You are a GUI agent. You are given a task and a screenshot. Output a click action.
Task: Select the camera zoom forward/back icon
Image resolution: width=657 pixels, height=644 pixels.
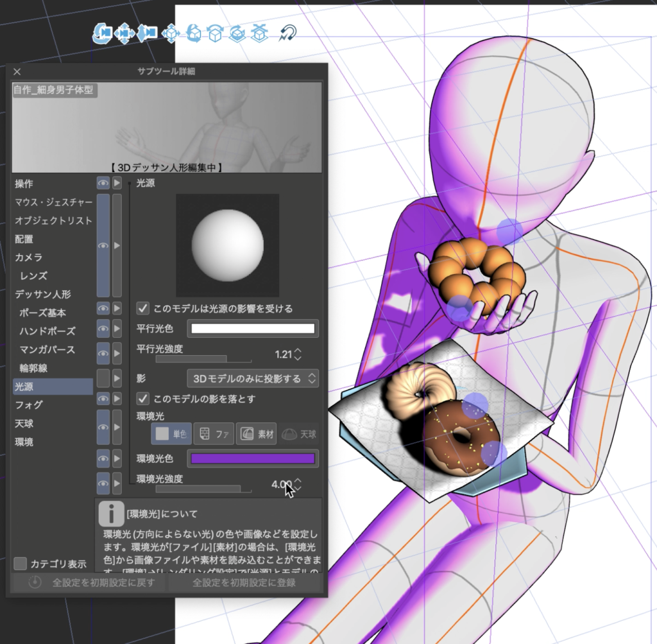tap(147, 32)
